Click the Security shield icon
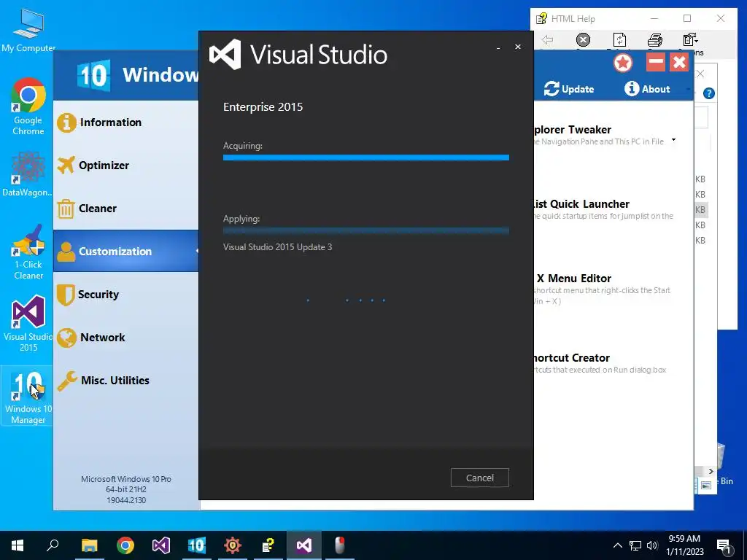This screenshot has width=747, height=560. pyautogui.click(x=66, y=295)
